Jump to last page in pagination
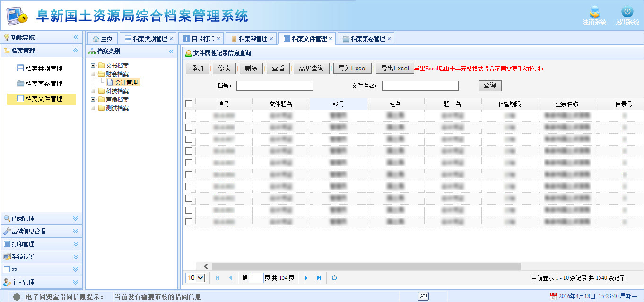The height and width of the screenshot is (302, 644). click(x=319, y=278)
